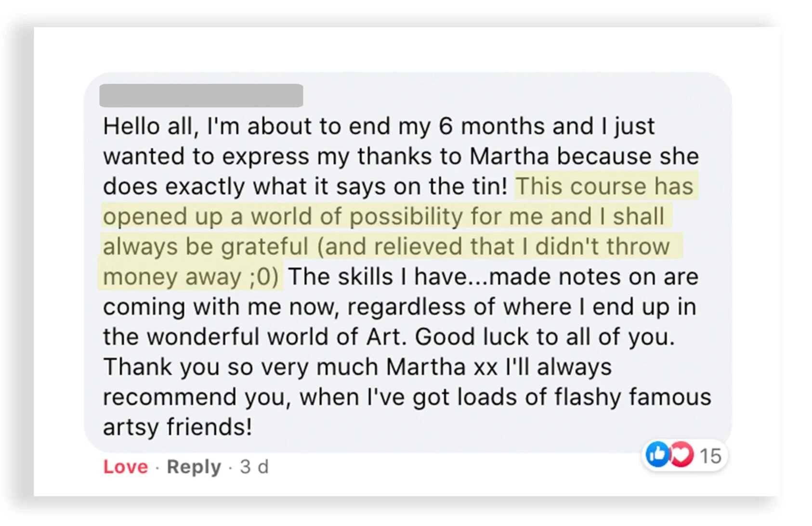This screenshot has height=526, width=812.
Task: Click the phrase 'artsy friends!'
Action: [x=177, y=427]
